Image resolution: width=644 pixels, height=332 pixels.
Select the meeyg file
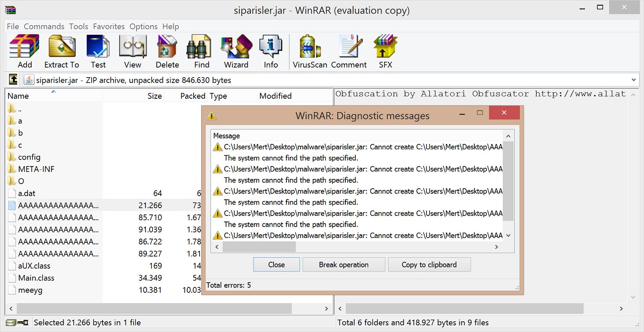(30, 290)
